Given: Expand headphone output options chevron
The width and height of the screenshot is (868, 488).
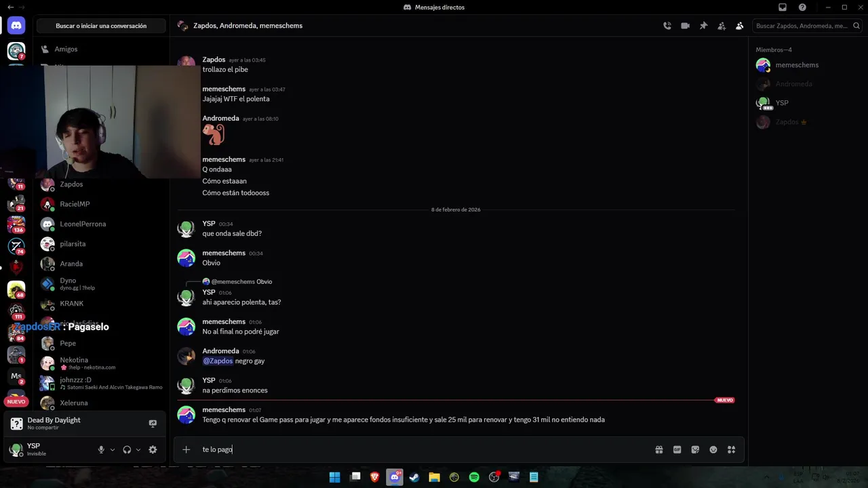Looking at the screenshot, I should [138, 449].
